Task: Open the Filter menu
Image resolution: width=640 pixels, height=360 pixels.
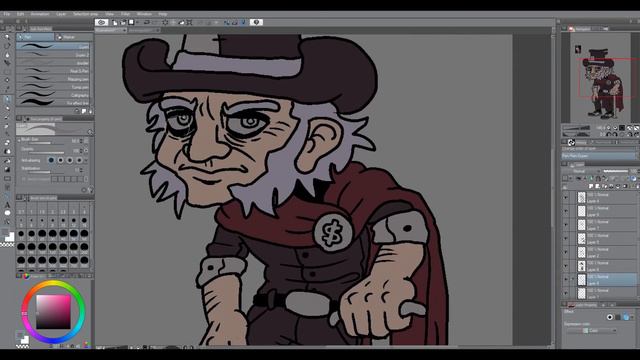Action: pos(125,14)
